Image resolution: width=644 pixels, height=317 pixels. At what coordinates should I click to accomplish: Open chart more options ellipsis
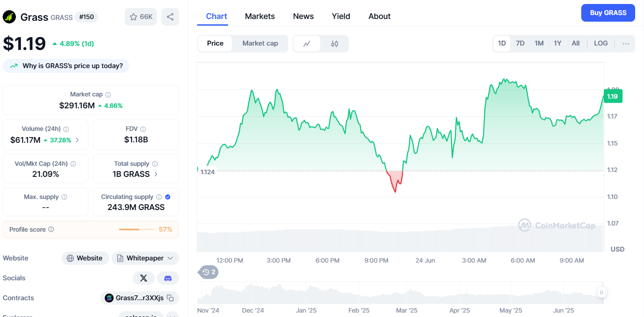tap(625, 43)
